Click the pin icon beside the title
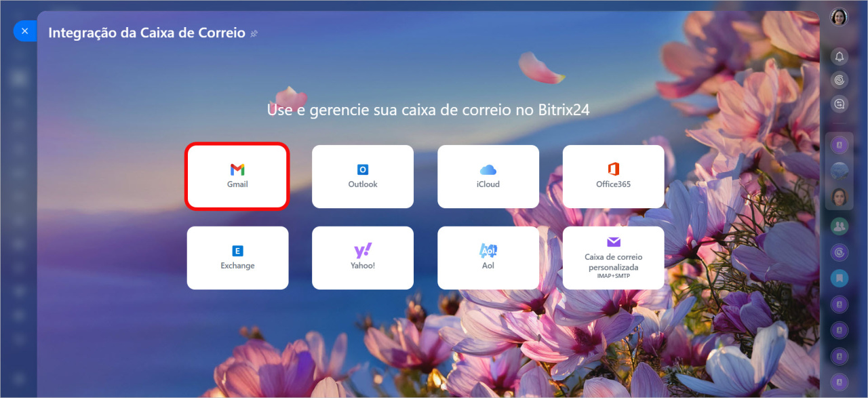Screen dimensions: 868x398 coord(254,33)
